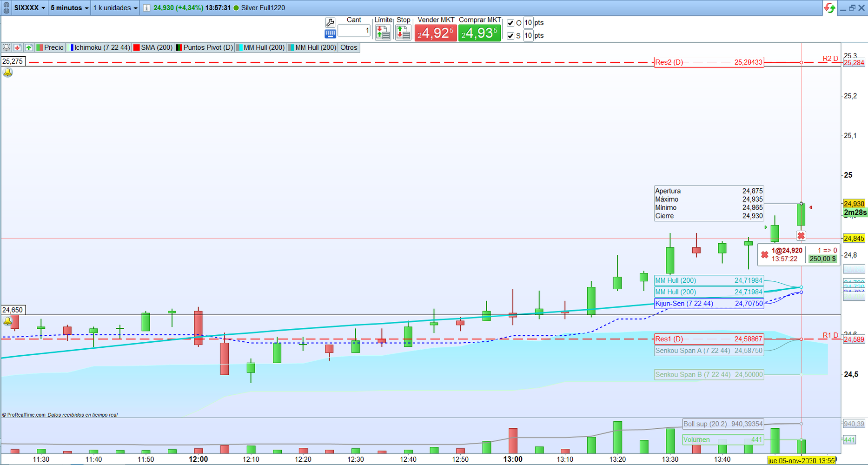The image size is (868, 465).
Task: Click the alert bell in the indicator bar
Action: point(7,47)
